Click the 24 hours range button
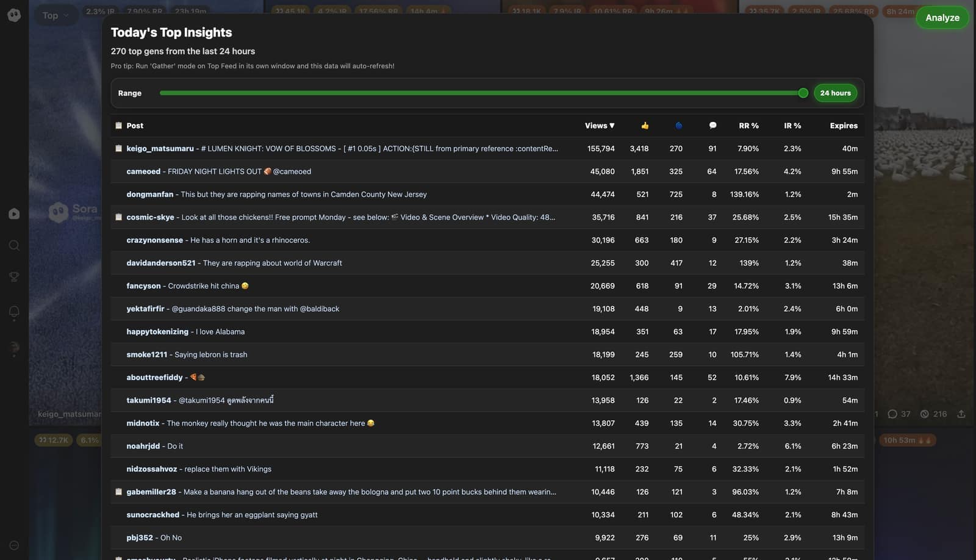Viewport: 976px width, 560px height. click(x=835, y=93)
